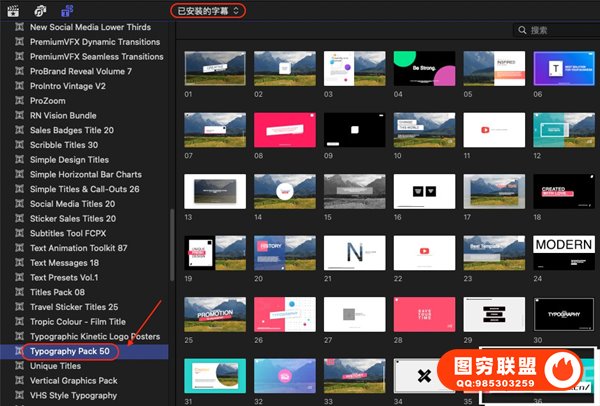Screen dimensions: 600x406
Task: Click icon beside Social Media Titles 20
Action: coord(21,203)
